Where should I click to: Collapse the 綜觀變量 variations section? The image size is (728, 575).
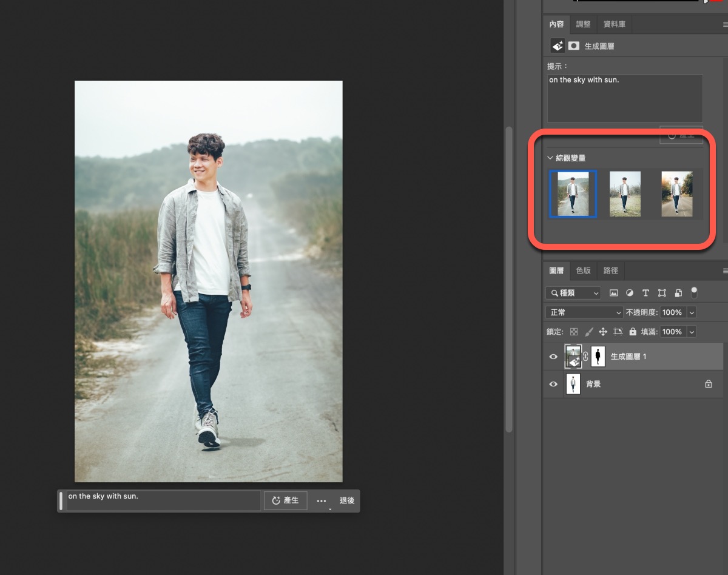(x=550, y=158)
